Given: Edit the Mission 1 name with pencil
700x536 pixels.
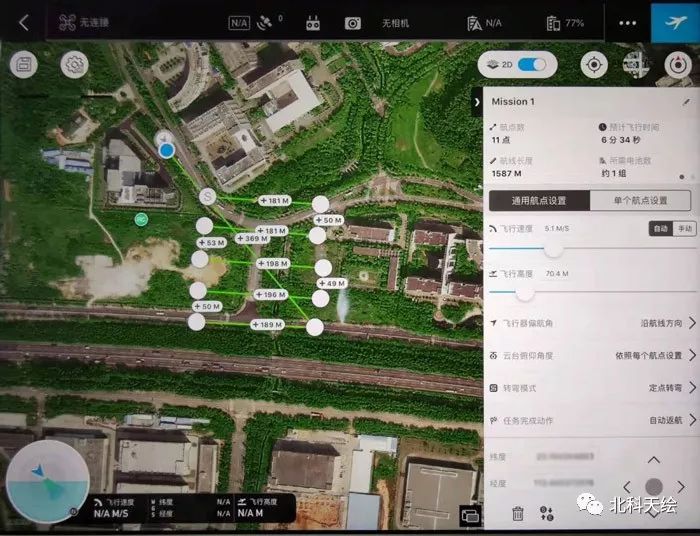Looking at the screenshot, I should point(686,101).
